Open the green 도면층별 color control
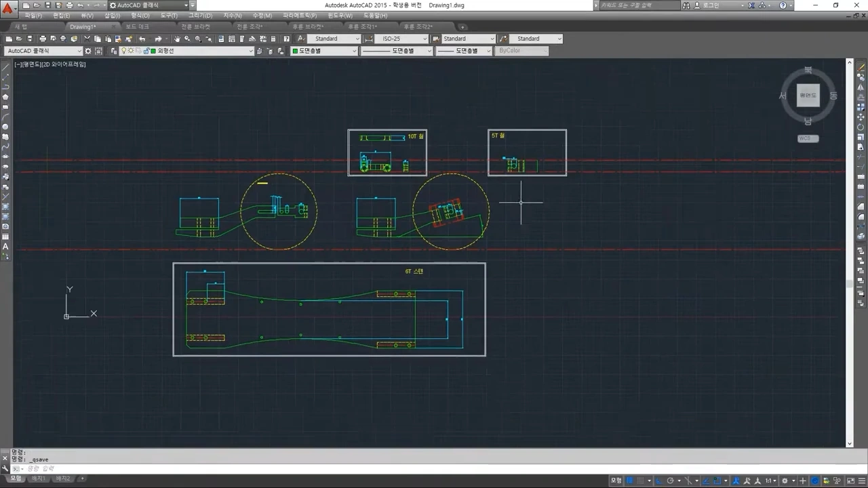The width and height of the screenshot is (868, 488). point(324,51)
